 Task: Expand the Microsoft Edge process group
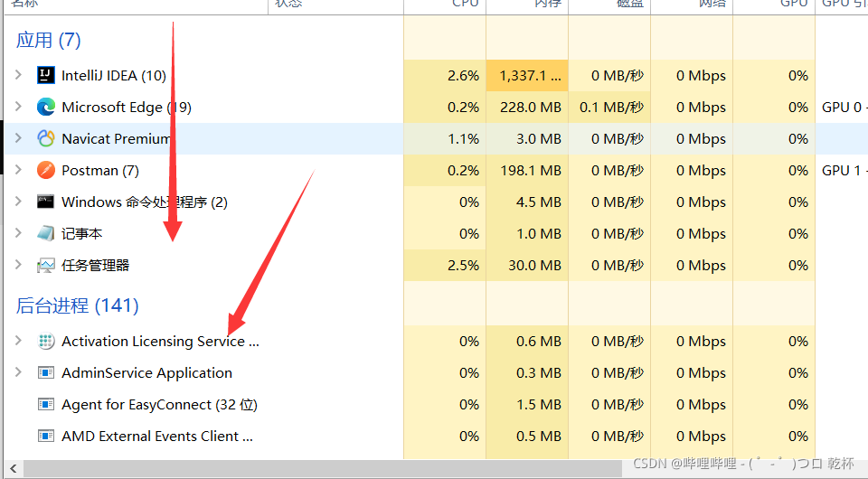point(18,107)
